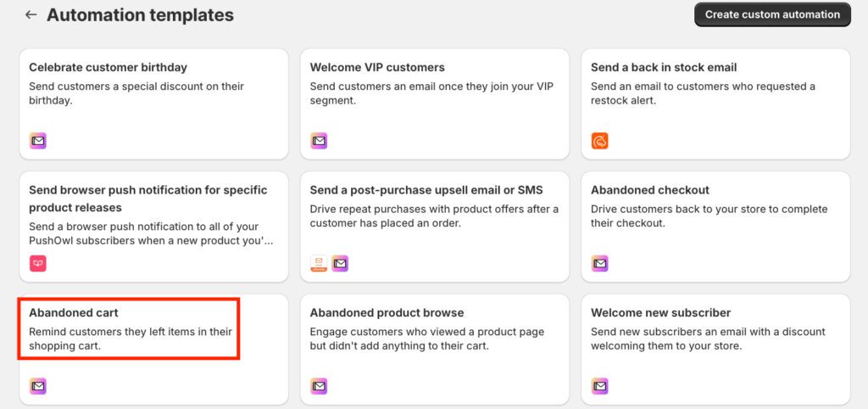Open the Abandoned cart template
This screenshot has height=409, width=868.
(74, 313)
